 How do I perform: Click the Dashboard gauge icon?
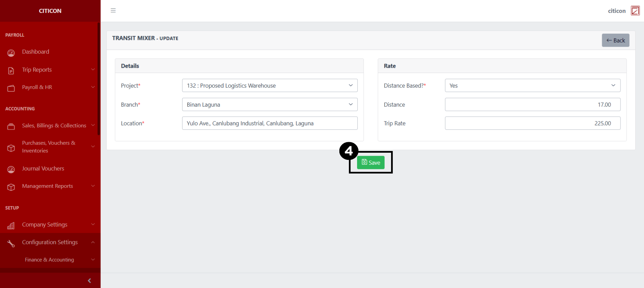coord(11,53)
